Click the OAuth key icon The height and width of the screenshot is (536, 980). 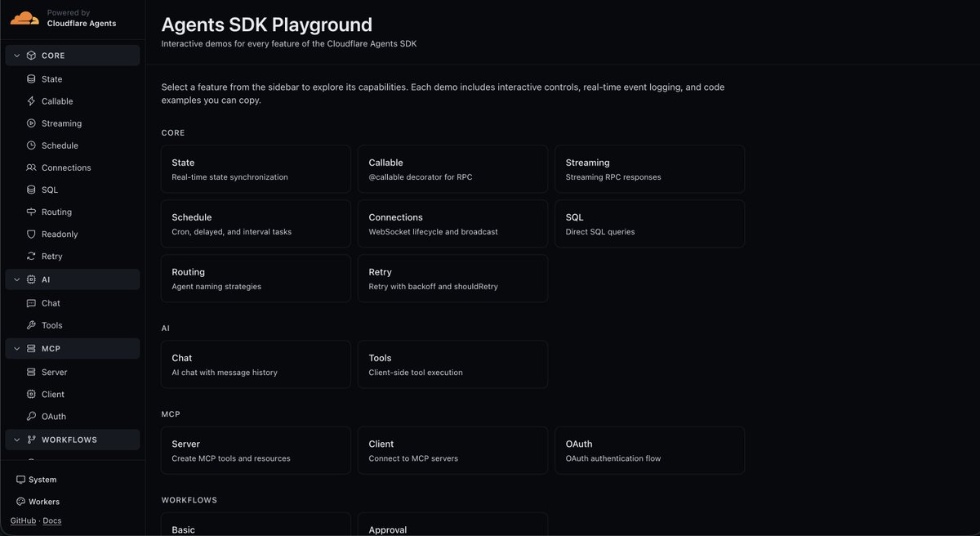[x=31, y=416]
